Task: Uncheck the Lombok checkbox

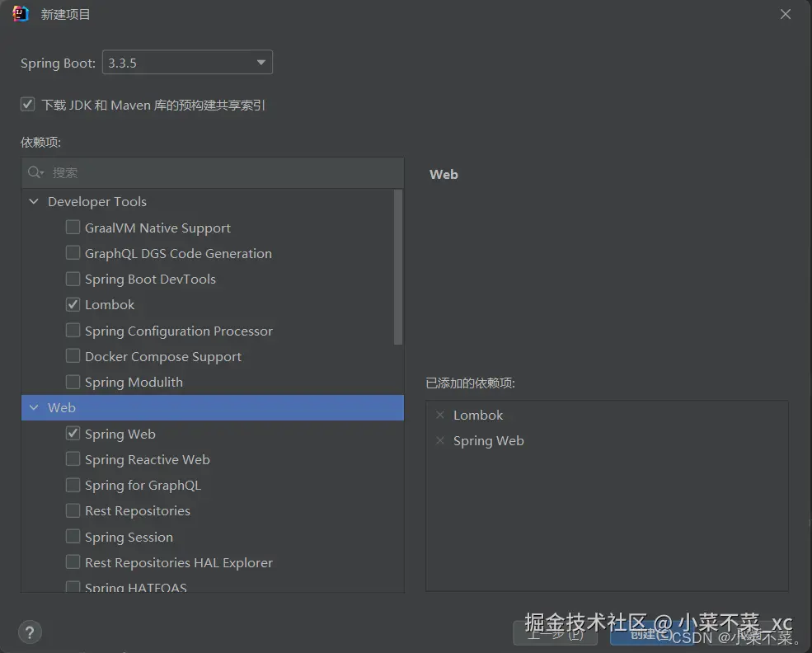Action: [73, 304]
